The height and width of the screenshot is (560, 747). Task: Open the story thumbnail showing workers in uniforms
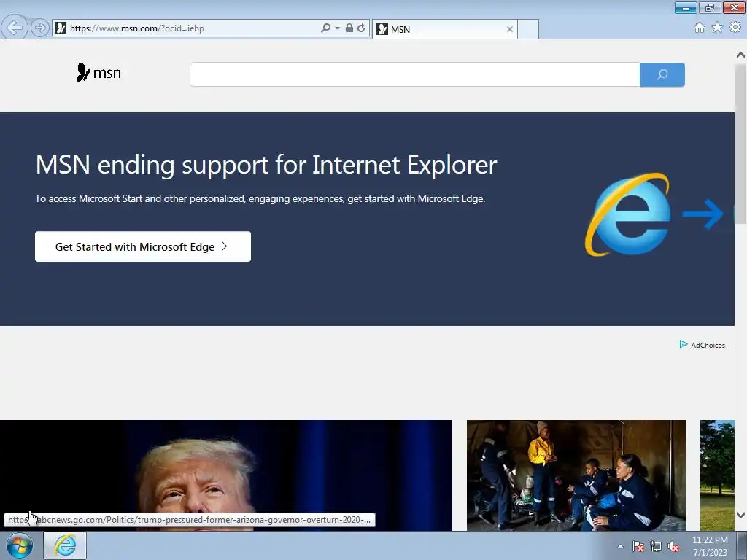click(x=576, y=475)
